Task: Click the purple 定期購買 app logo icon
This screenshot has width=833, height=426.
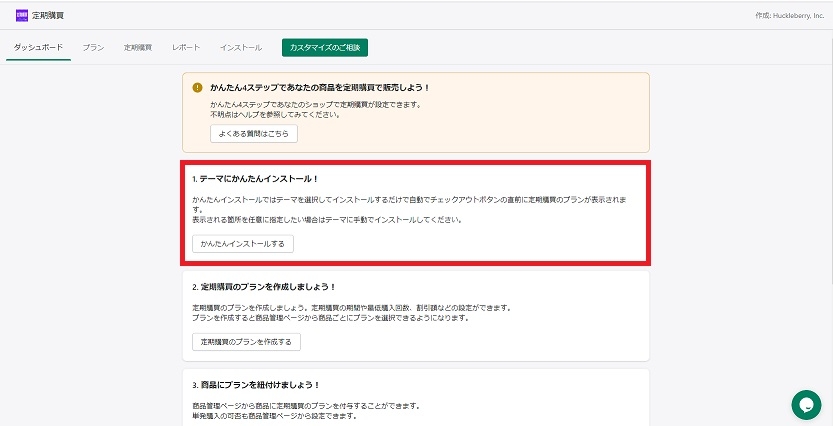Action: coord(22,15)
